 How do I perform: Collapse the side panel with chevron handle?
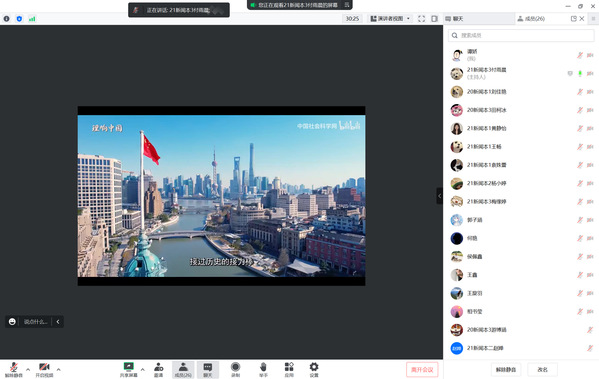tap(440, 196)
